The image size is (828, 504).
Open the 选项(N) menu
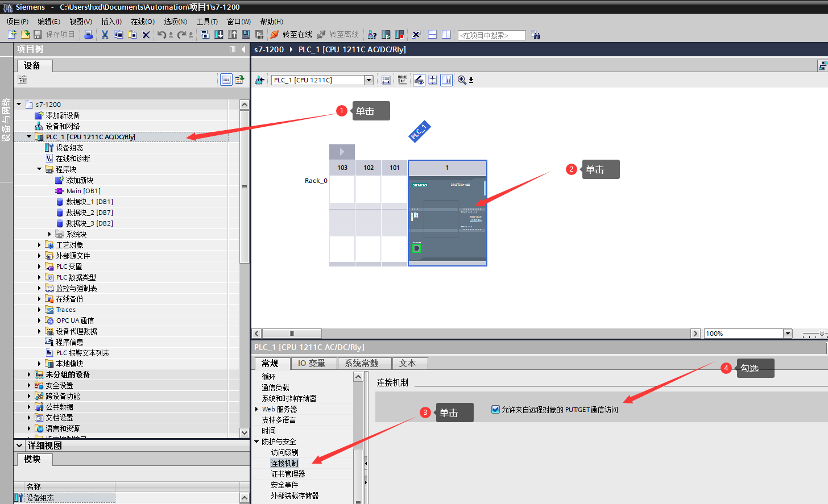pos(176,22)
